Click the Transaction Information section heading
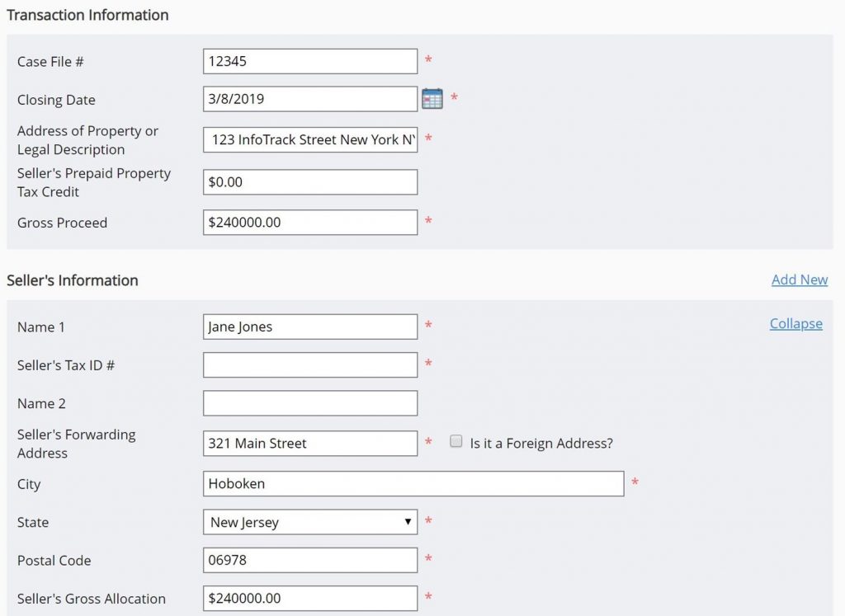This screenshot has height=616, width=845. [87, 14]
